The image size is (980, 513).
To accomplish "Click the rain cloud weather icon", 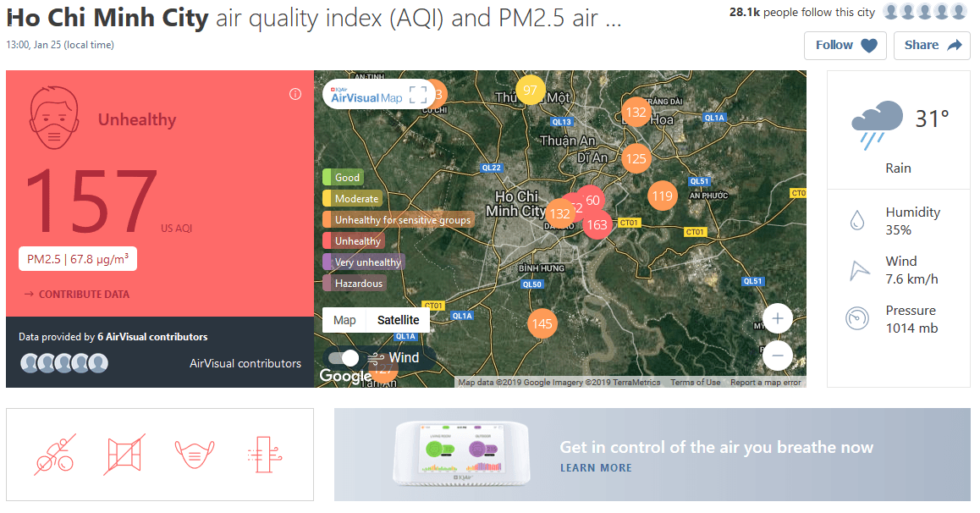I will click(877, 124).
